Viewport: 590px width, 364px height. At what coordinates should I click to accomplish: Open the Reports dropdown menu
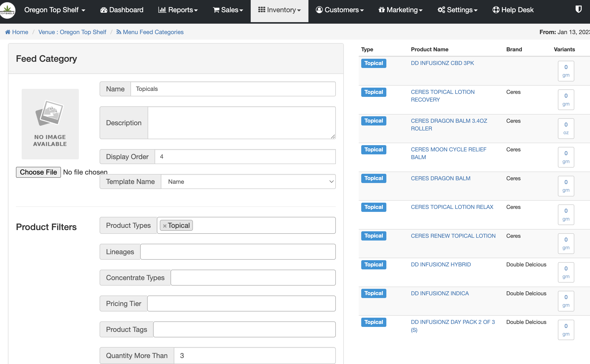click(178, 10)
